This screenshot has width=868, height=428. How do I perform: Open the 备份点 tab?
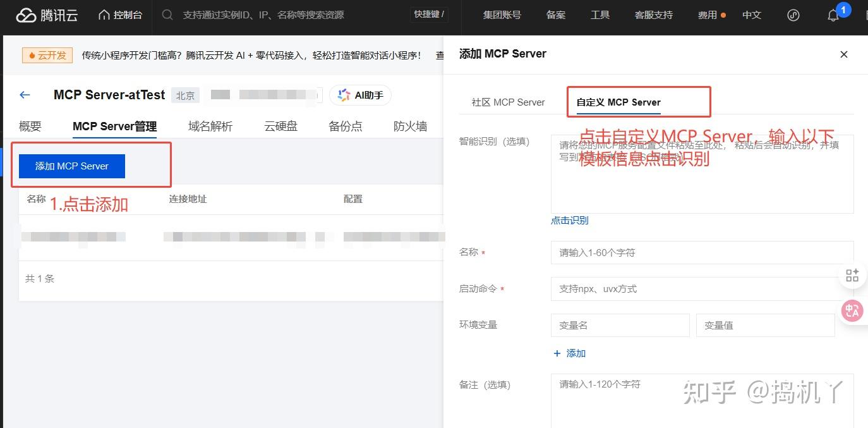pyautogui.click(x=346, y=126)
